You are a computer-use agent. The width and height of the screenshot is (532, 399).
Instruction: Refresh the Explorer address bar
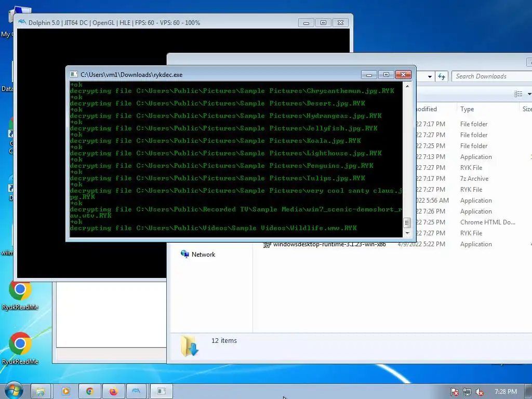click(x=442, y=76)
